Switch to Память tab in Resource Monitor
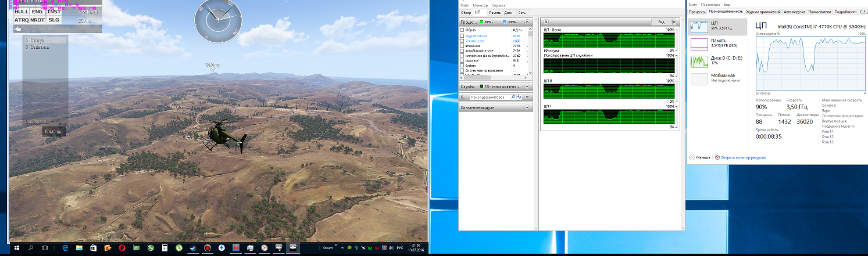Screen dimensions: 868x256 click(x=495, y=12)
